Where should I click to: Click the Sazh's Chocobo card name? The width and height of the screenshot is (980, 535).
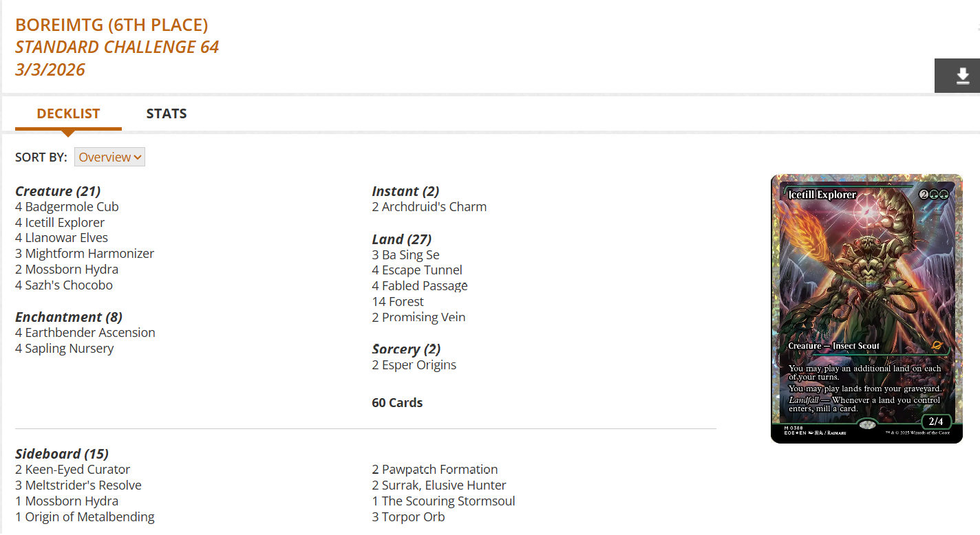tap(69, 285)
